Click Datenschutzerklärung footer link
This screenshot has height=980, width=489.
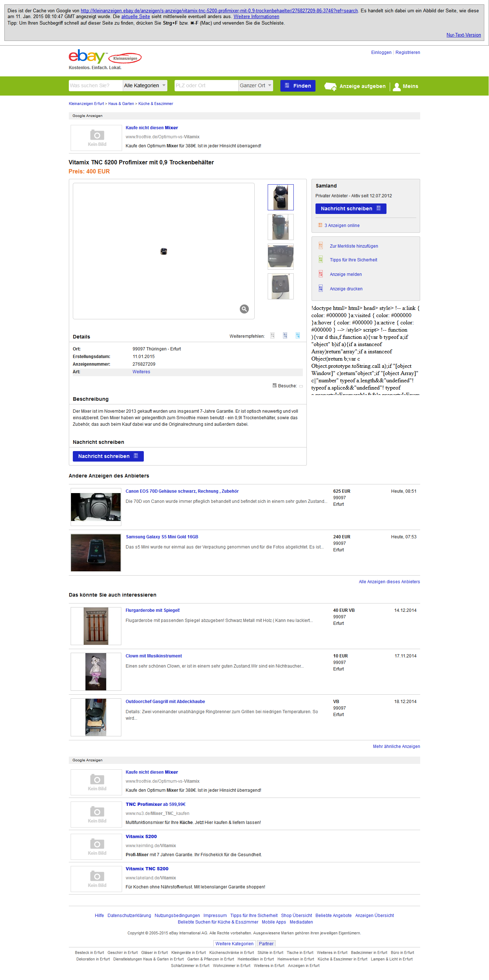[x=129, y=915]
